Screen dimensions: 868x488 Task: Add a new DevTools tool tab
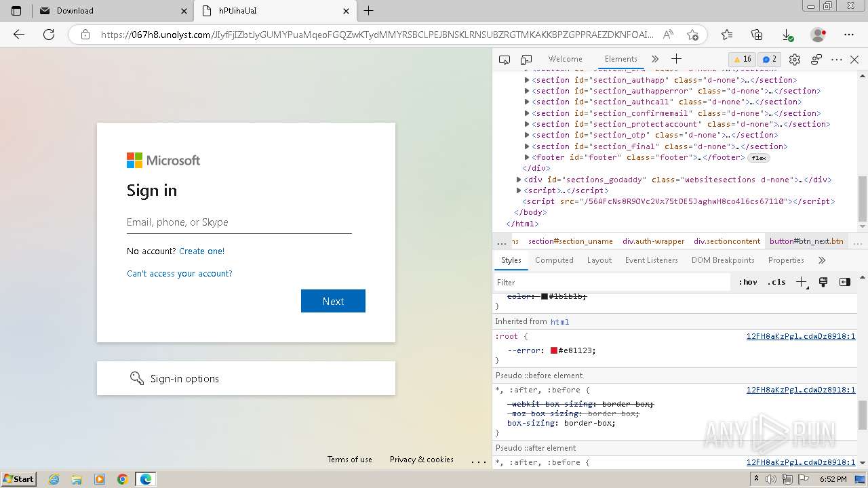(676, 59)
